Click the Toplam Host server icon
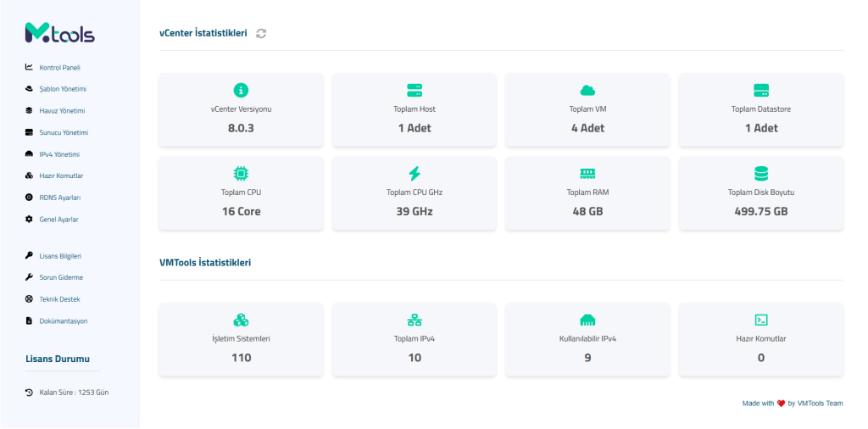This screenshot has height=429, width=868. point(415,90)
